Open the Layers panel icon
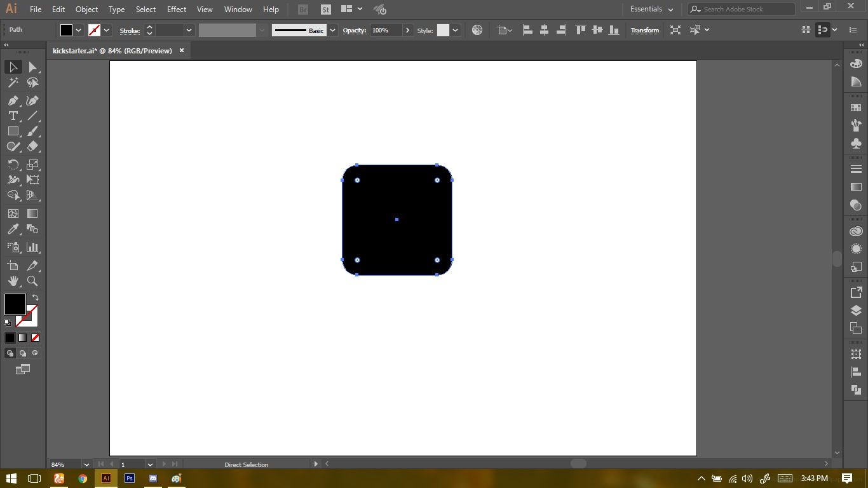 tap(856, 311)
